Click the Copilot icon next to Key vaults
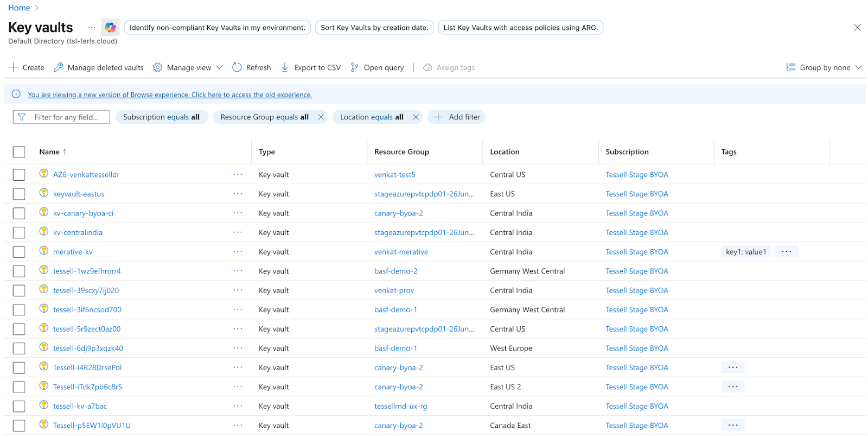The height and width of the screenshot is (437, 868). click(110, 28)
